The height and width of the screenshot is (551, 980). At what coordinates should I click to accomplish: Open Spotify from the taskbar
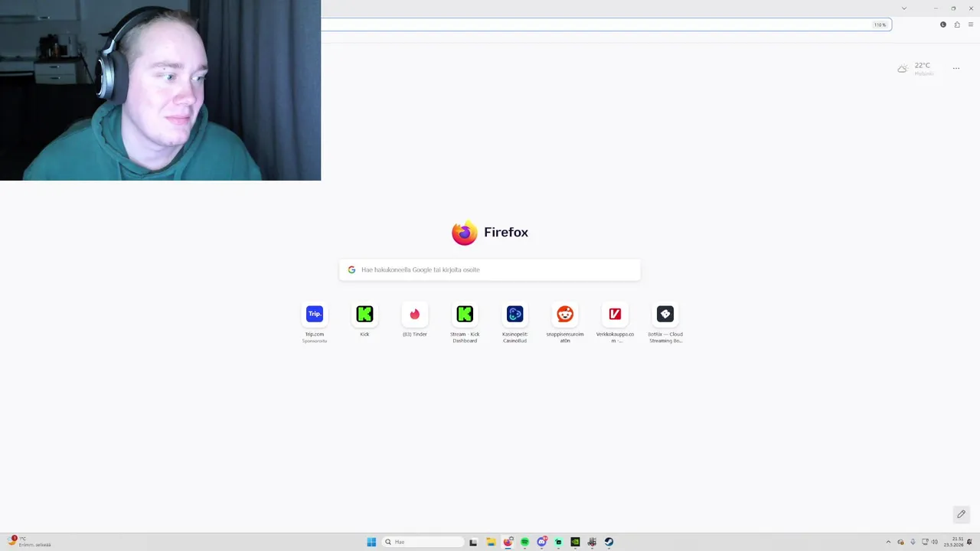click(x=524, y=542)
